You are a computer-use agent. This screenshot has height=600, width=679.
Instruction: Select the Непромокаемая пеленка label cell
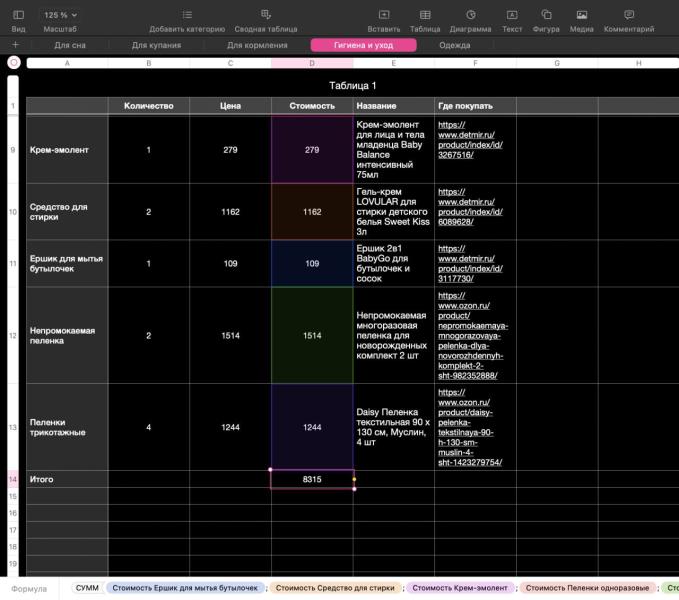pyautogui.click(x=67, y=335)
